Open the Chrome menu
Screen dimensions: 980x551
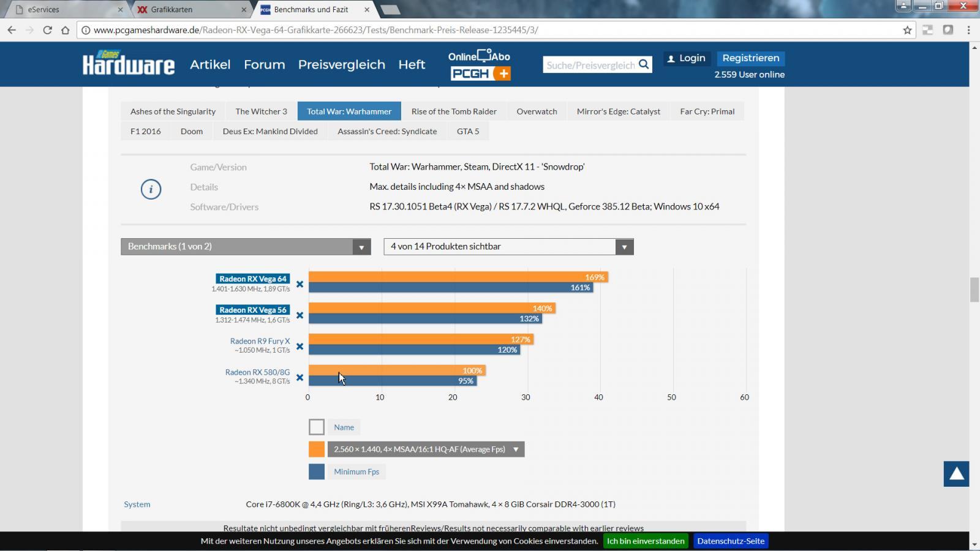pyautogui.click(x=968, y=30)
